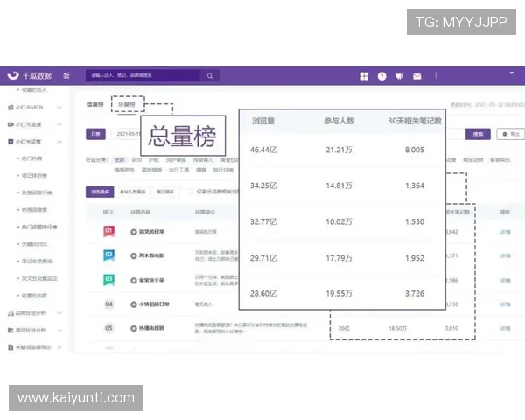Open 热门话题排行榜 in the sidebar
The image size is (525, 420).
[39, 227]
